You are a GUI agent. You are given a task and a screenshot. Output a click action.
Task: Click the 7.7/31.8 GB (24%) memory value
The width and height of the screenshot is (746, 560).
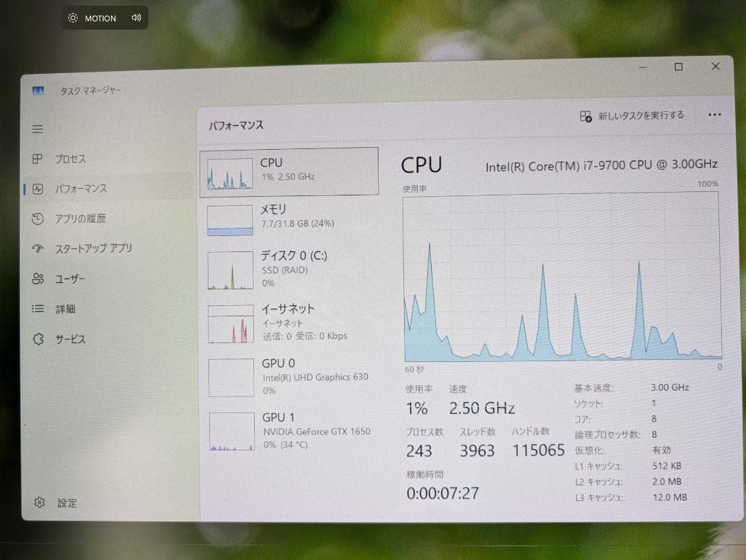(297, 223)
